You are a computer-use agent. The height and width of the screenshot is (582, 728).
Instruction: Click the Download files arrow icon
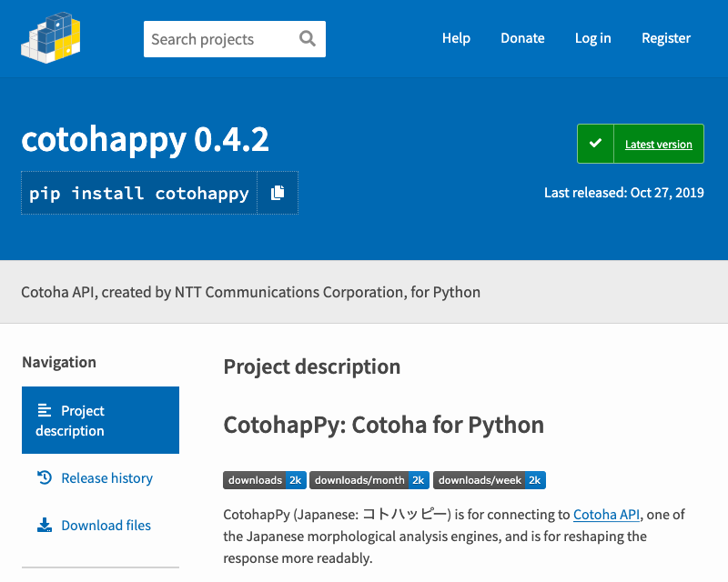[x=44, y=525]
